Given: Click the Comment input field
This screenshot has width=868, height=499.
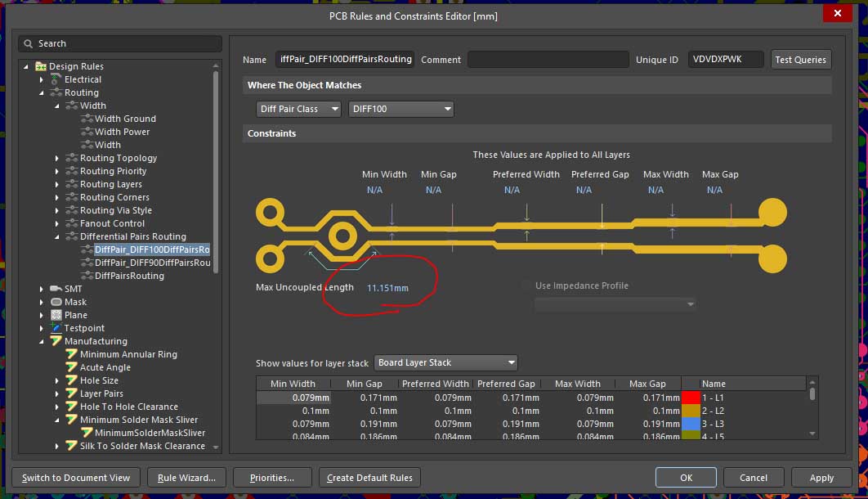Looking at the screenshot, I should [547, 60].
